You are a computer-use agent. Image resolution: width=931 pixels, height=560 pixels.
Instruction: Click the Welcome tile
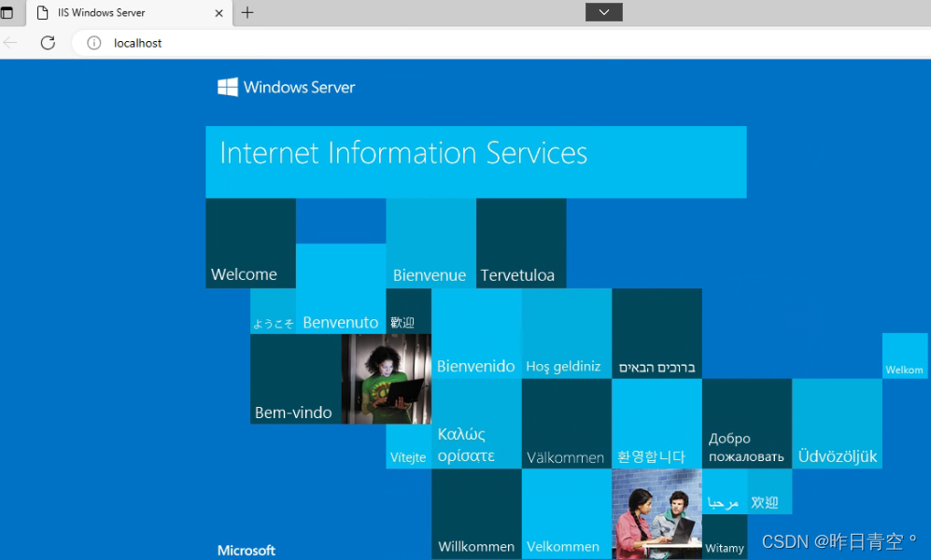250,244
